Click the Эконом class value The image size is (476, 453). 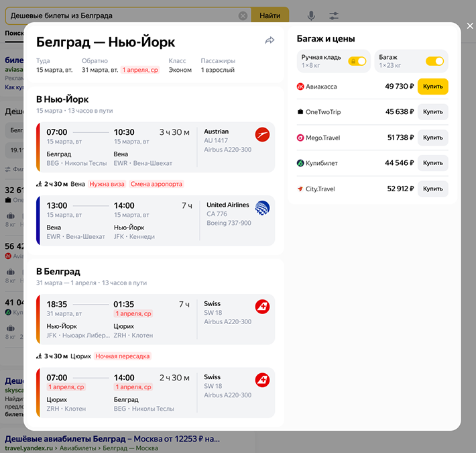tap(180, 70)
